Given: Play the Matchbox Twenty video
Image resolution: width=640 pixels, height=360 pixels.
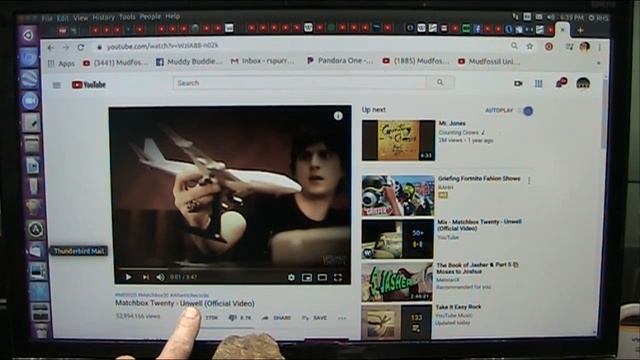Looking at the screenshot, I should (128, 277).
